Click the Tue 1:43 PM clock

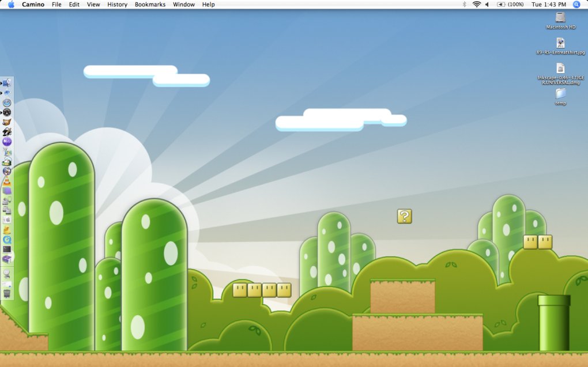549,5
